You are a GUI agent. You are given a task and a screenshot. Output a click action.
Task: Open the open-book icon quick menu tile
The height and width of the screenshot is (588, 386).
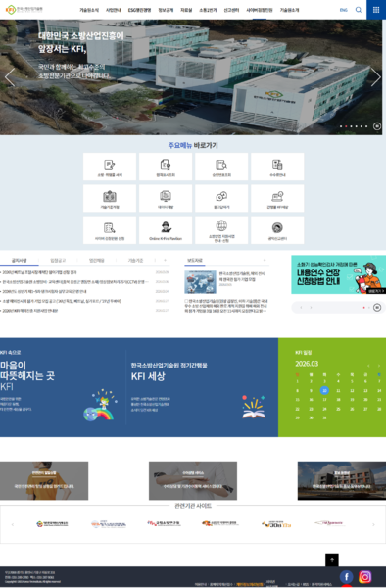(110, 198)
